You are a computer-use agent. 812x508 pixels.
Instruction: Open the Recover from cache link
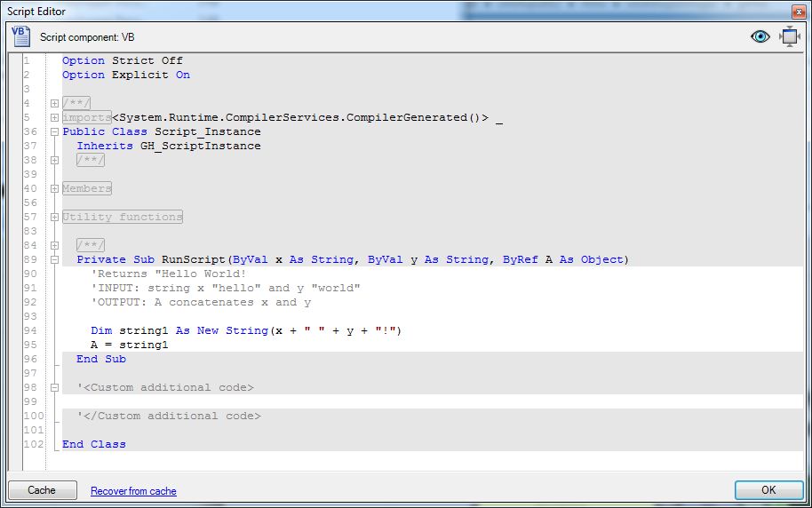[x=133, y=491]
